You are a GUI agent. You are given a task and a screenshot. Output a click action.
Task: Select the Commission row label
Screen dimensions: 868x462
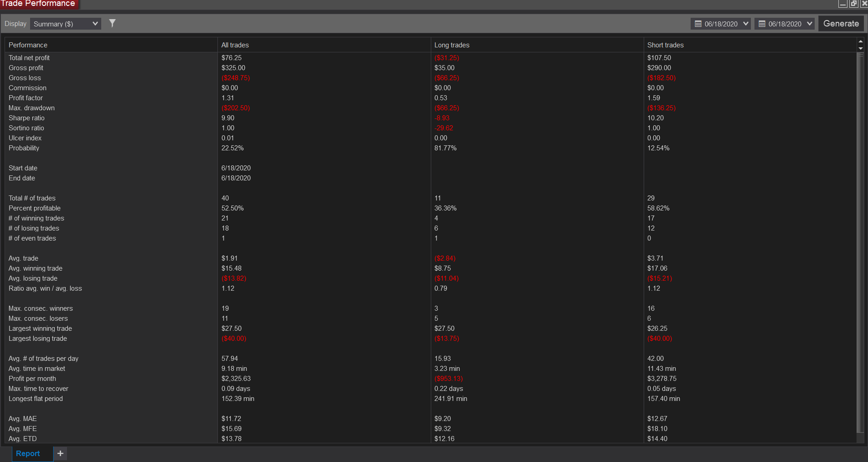(27, 88)
